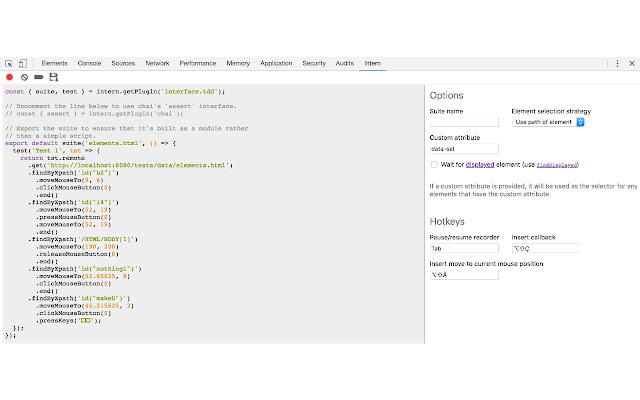Close the DevTools panel
The height and width of the screenshot is (400, 640).
click(x=632, y=63)
